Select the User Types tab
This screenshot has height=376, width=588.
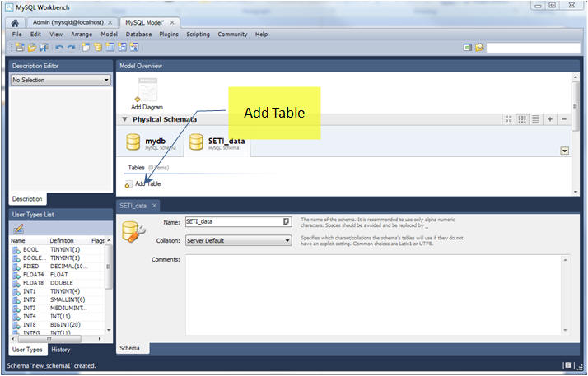pyautogui.click(x=27, y=350)
